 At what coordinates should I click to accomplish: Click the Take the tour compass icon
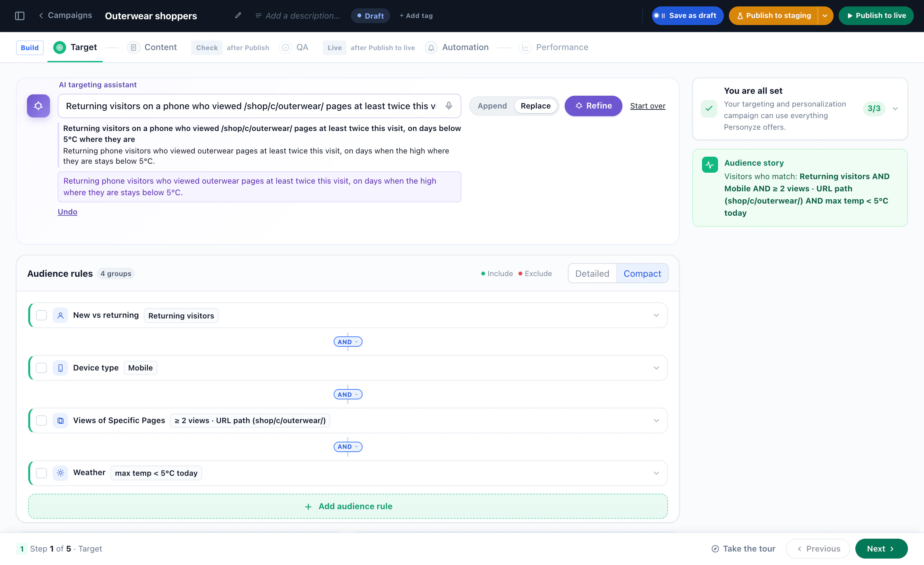pyautogui.click(x=715, y=549)
